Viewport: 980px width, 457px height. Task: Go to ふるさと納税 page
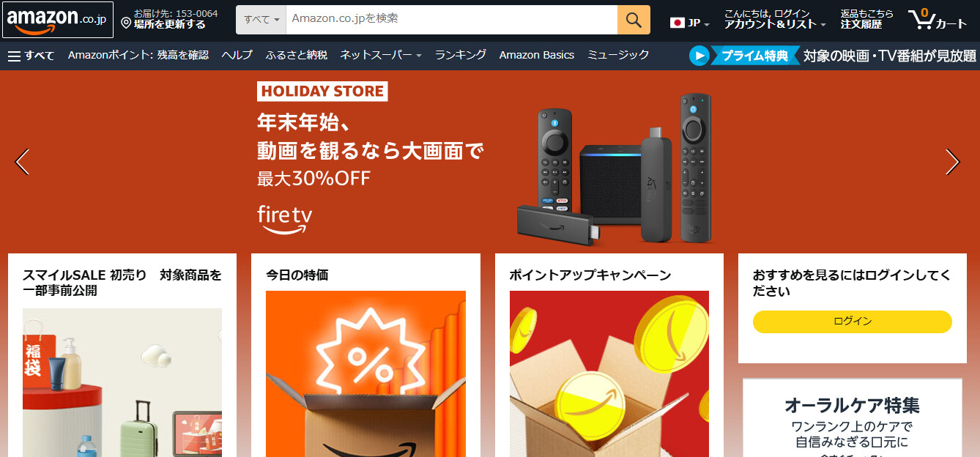297,55
